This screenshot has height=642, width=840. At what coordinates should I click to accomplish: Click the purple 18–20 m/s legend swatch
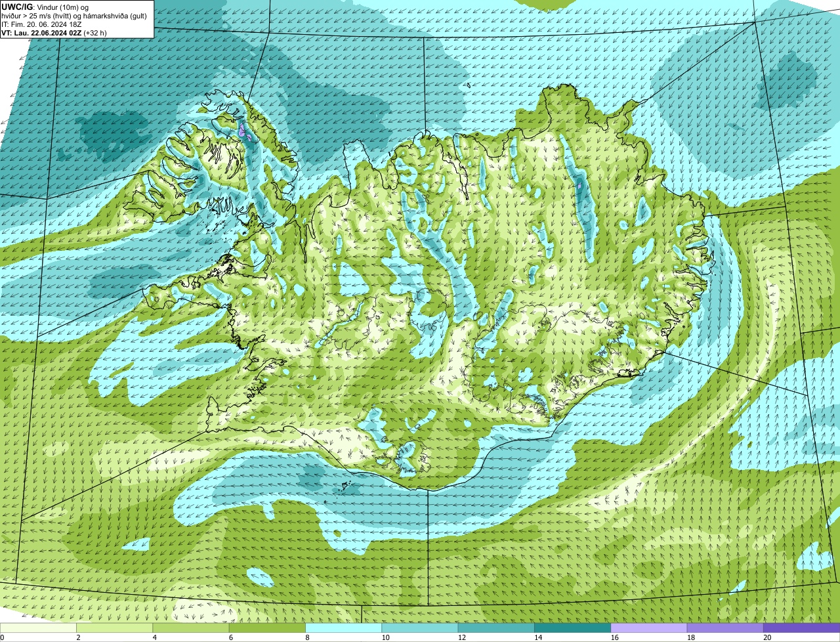725,628
